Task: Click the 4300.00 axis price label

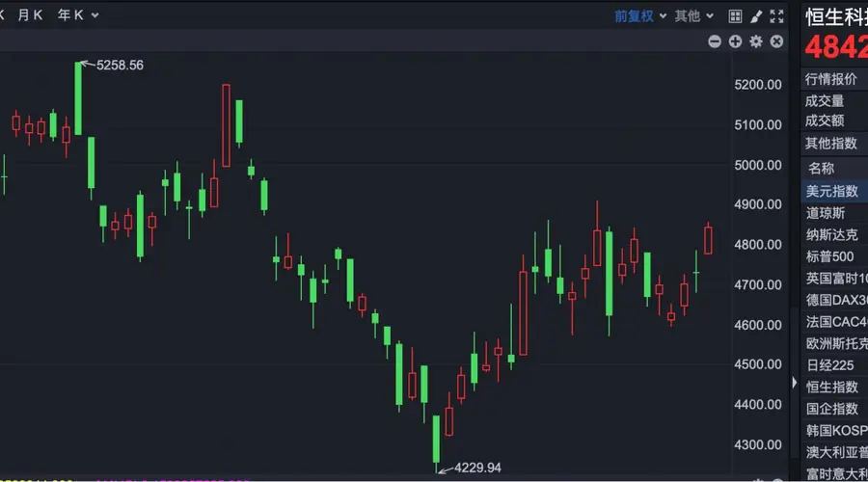Action: (x=758, y=444)
